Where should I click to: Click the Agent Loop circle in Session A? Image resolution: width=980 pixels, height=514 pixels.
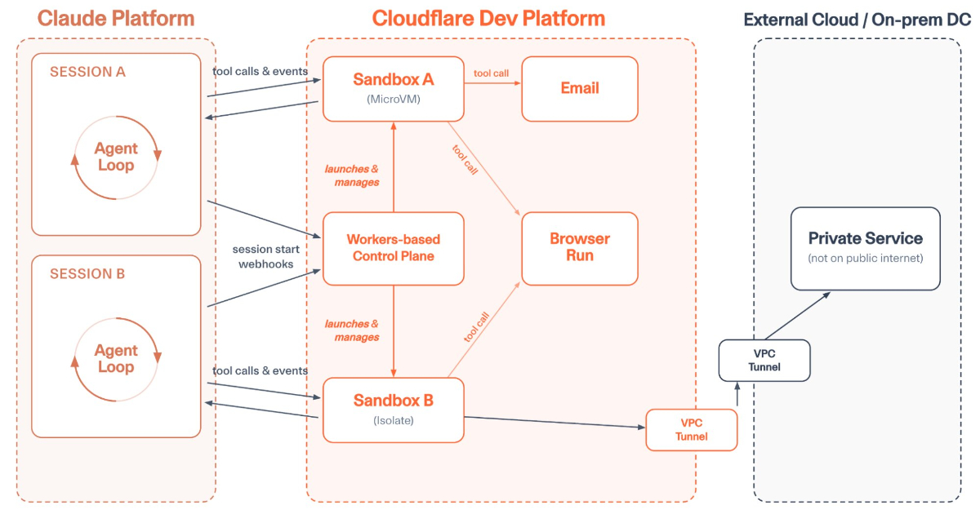116,157
